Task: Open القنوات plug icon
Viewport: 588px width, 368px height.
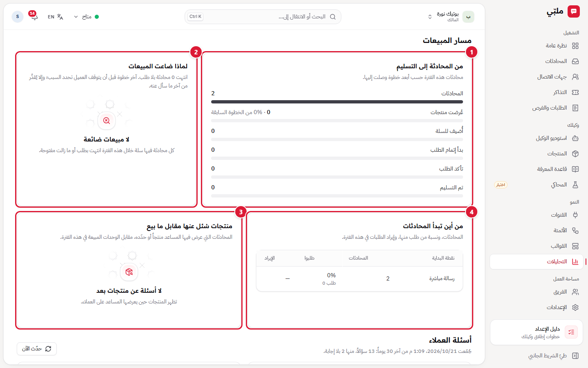Action: (575, 215)
